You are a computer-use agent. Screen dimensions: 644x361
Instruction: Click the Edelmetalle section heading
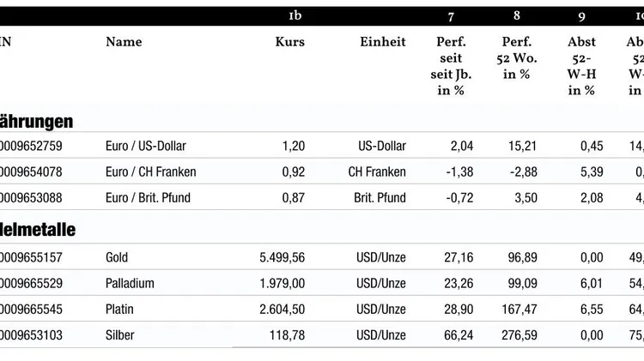tap(38, 230)
